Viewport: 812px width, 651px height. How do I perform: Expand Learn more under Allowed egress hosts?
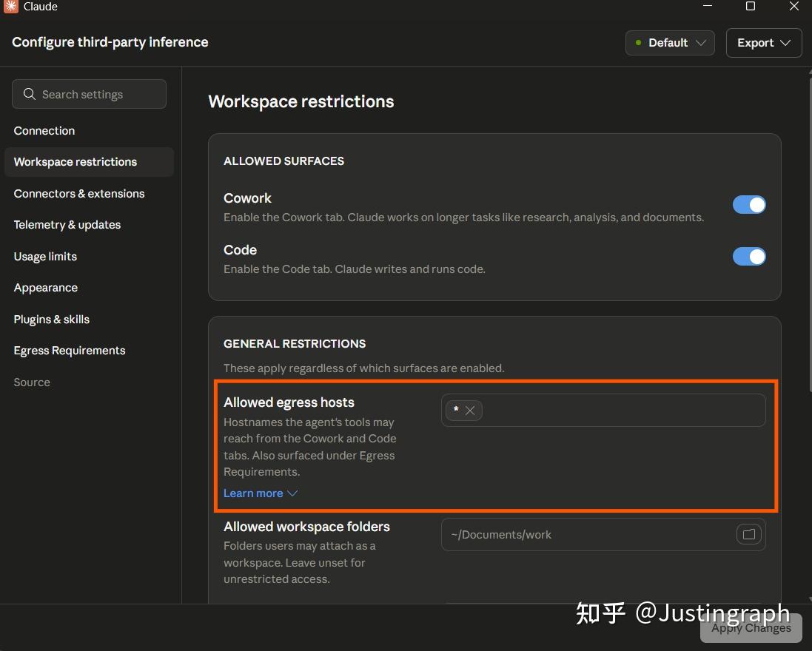click(260, 493)
